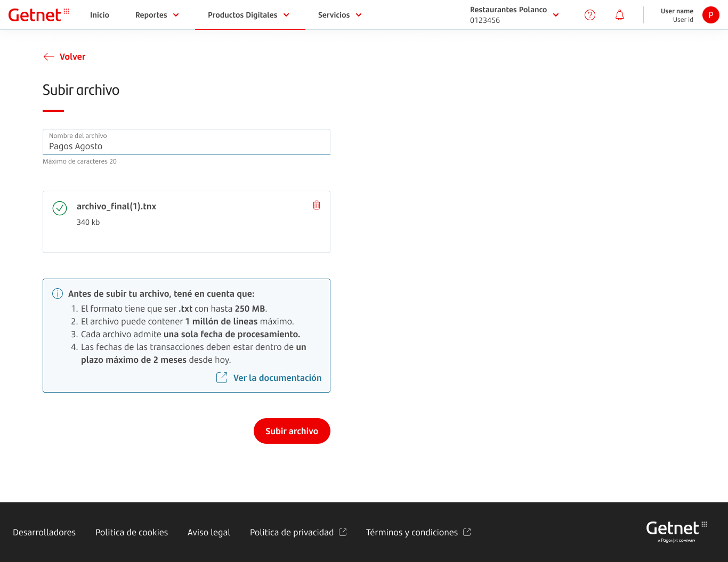Click the green checkmark on uploaded file
Viewport: 728px width, 562px height.
[x=60, y=208]
